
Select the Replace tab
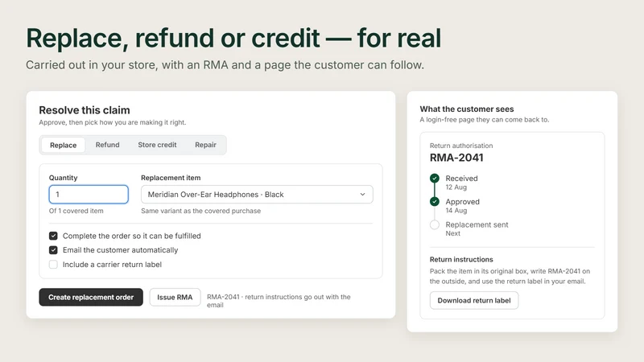coord(64,145)
